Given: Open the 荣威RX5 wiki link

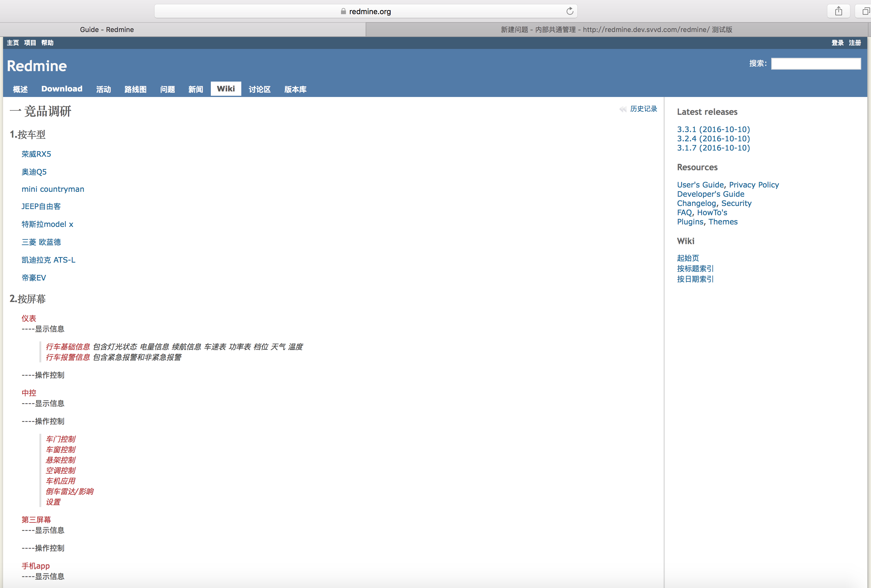Looking at the screenshot, I should [36, 154].
